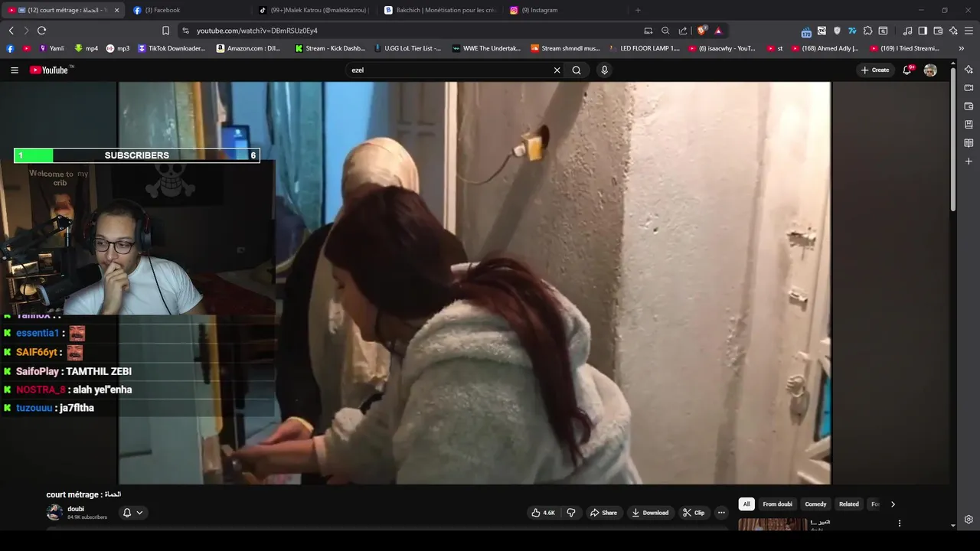980x551 pixels.
Task: Reload the page
Action: coord(41,31)
